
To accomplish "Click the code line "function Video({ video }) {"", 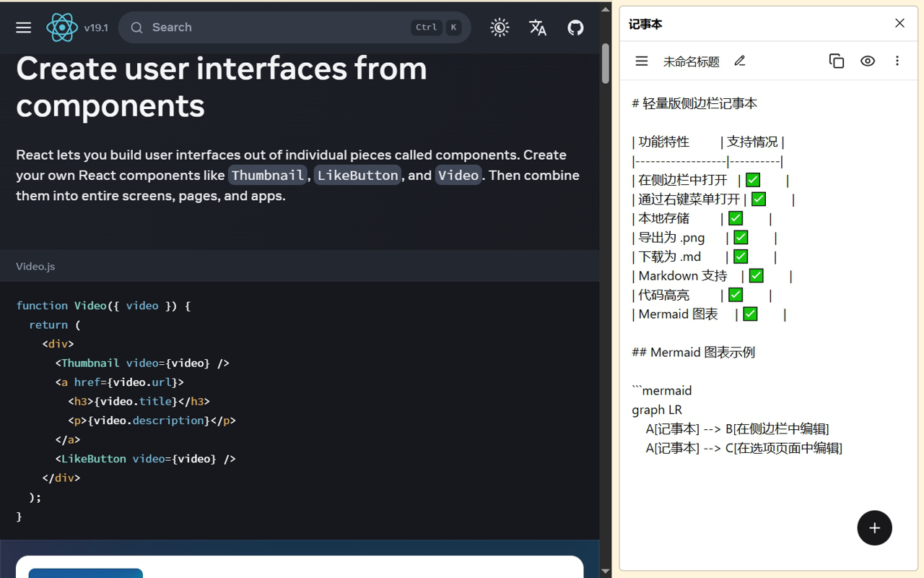I will click(103, 306).
